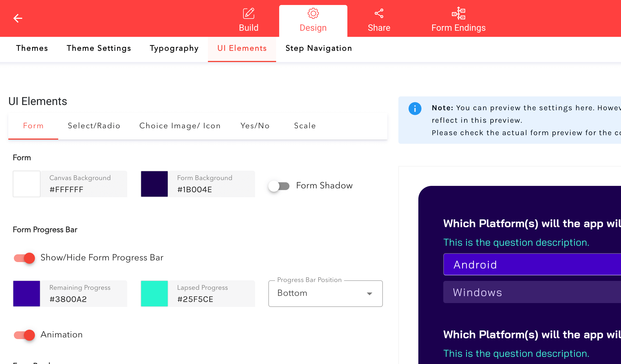This screenshot has height=364, width=621.
Task: Click the Share network icon
Action: tap(379, 13)
